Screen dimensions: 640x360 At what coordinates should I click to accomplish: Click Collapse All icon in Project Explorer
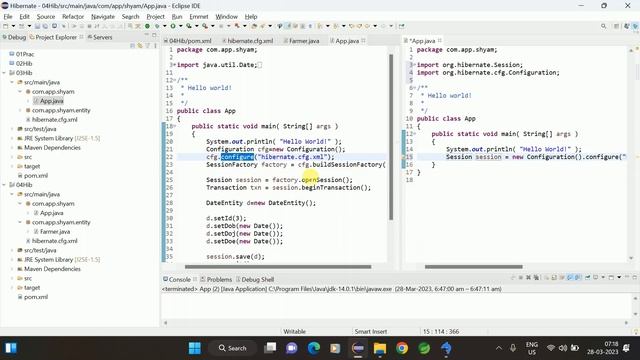[133, 45]
